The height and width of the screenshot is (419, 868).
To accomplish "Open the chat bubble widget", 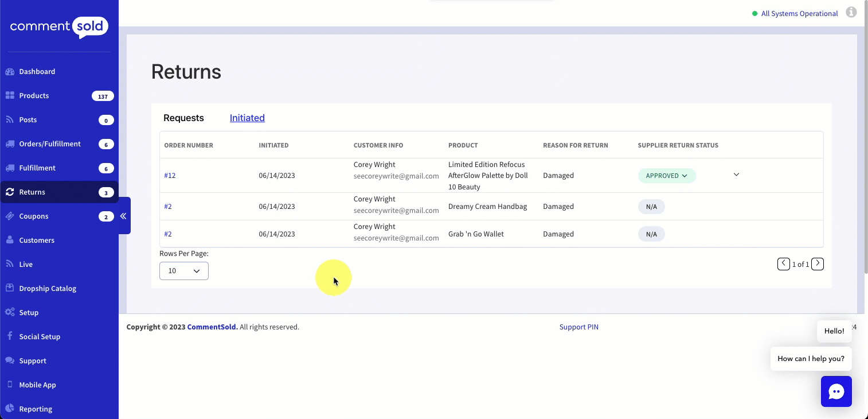I will [836, 391].
